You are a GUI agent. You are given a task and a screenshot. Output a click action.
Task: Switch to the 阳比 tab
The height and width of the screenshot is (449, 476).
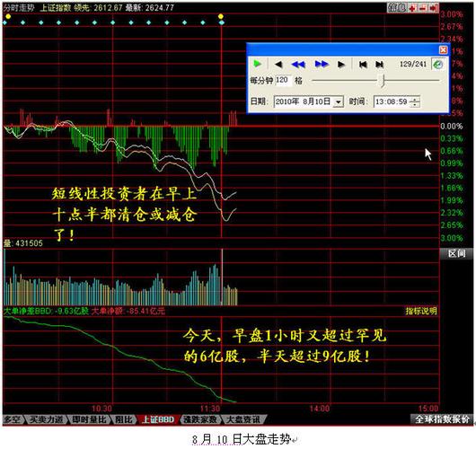(x=124, y=419)
